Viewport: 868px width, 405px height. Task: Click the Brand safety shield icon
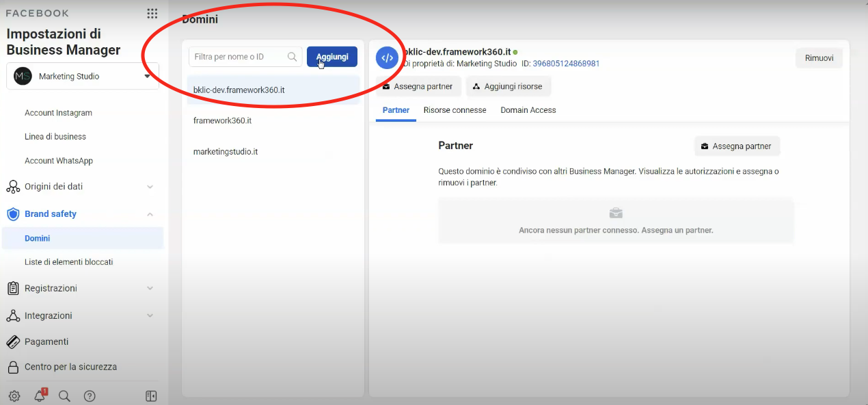click(x=13, y=214)
